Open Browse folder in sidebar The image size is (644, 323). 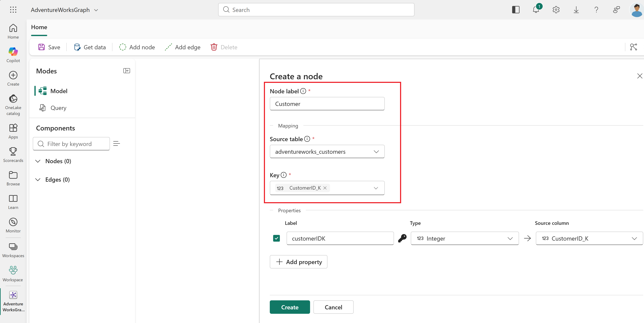(13, 178)
